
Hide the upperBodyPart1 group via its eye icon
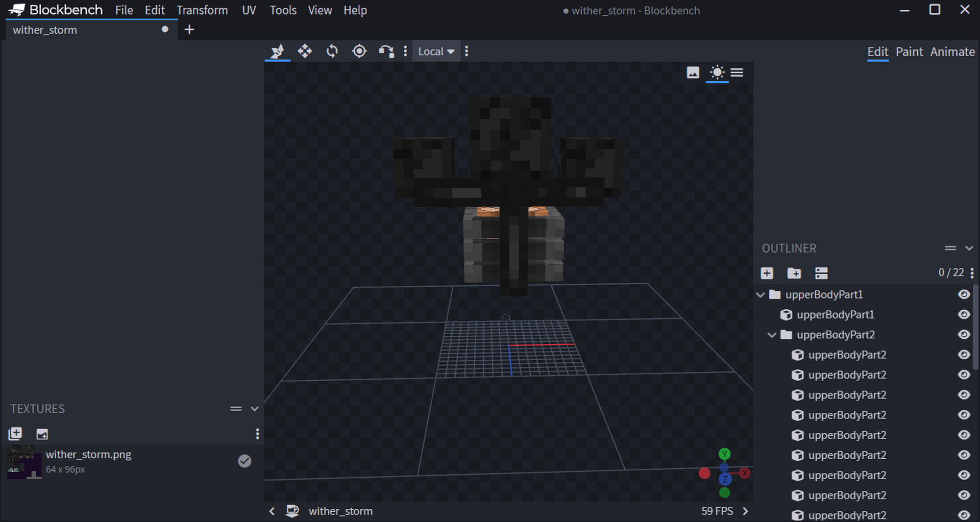pyautogui.click(x=964, y=294)
